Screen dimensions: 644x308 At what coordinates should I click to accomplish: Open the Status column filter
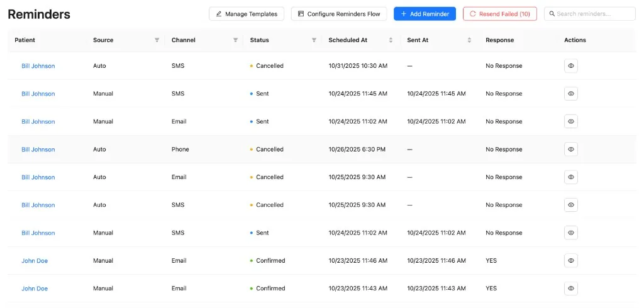314,40
